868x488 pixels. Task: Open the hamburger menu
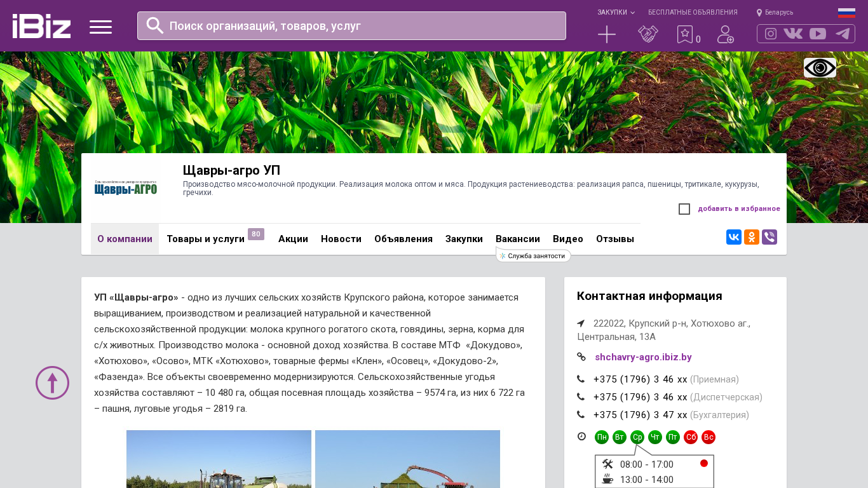pos(100,27)
